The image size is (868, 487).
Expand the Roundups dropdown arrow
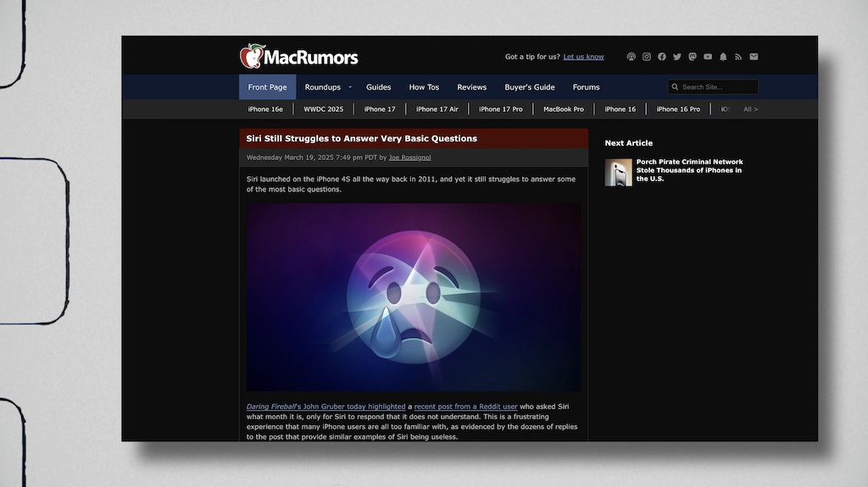[350, 87]
